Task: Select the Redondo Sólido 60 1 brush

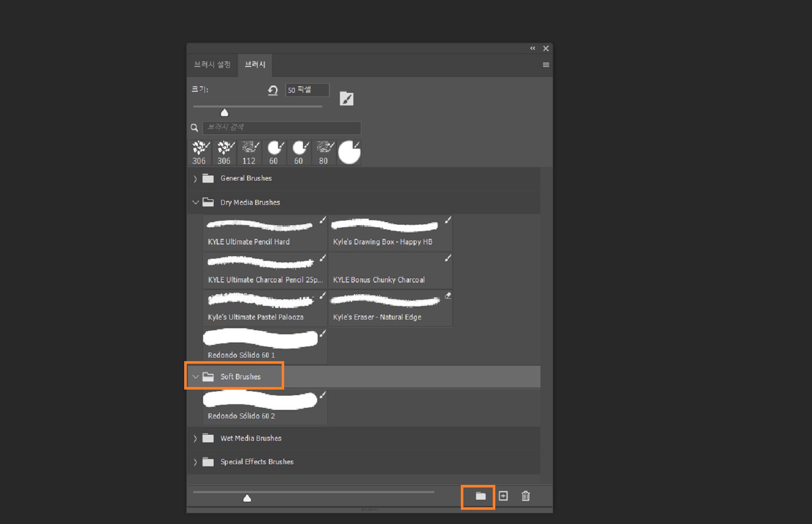Action: point(265,346)
